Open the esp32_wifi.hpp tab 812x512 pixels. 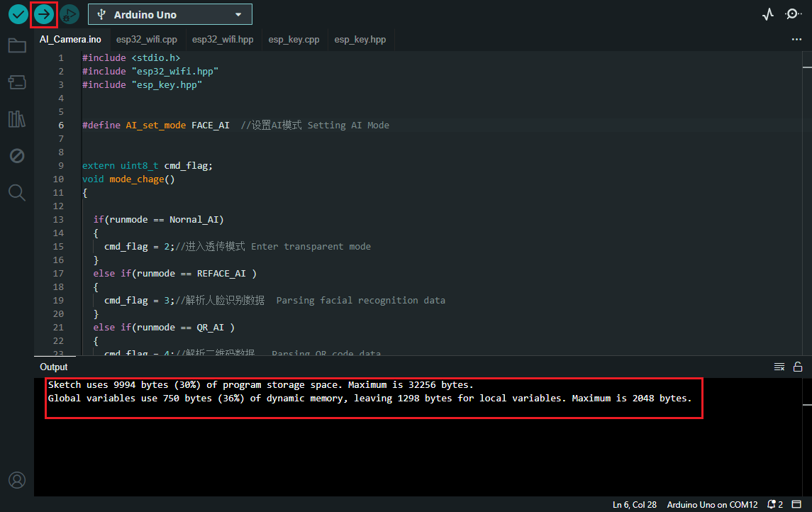(223, 39)
